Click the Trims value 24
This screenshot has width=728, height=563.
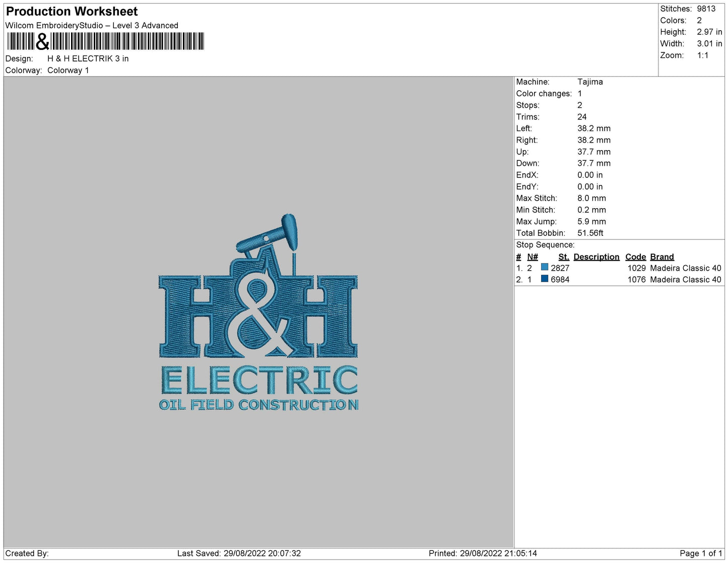582,116
